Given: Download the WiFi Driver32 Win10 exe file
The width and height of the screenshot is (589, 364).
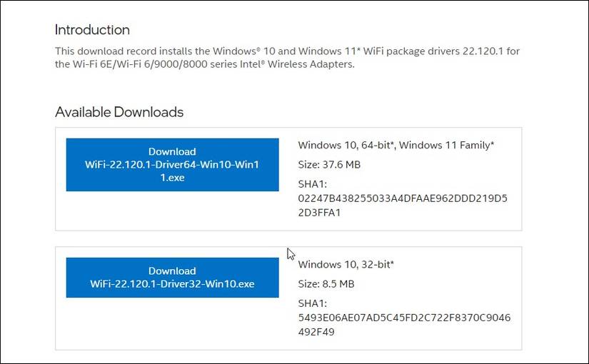Looking at the screenshot, I should pos(172,278).
